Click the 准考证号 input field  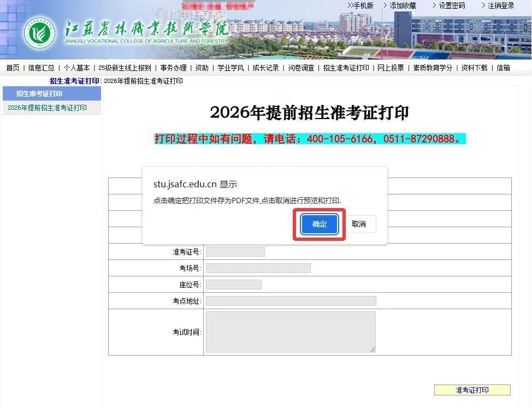click(235, 252)
